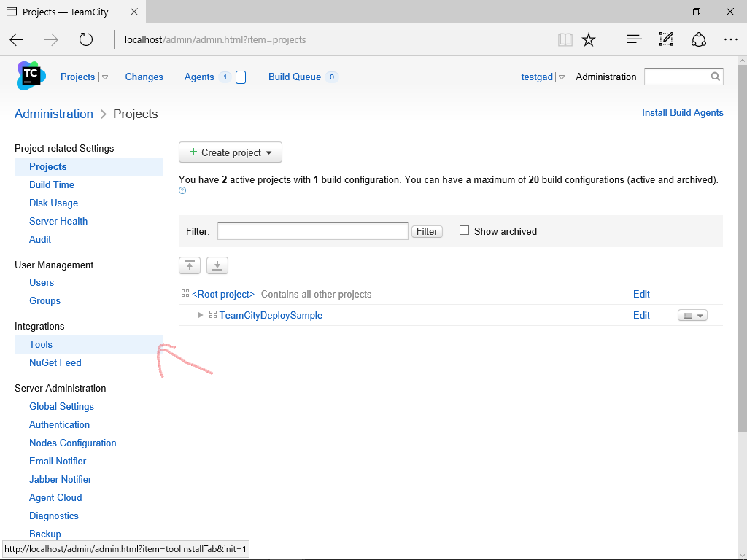Open Jabber Notifier settings

point(60,480)
